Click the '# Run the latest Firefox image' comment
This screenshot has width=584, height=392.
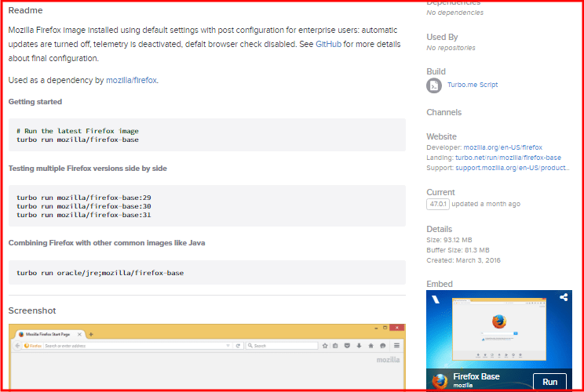[x=78, y=131]
